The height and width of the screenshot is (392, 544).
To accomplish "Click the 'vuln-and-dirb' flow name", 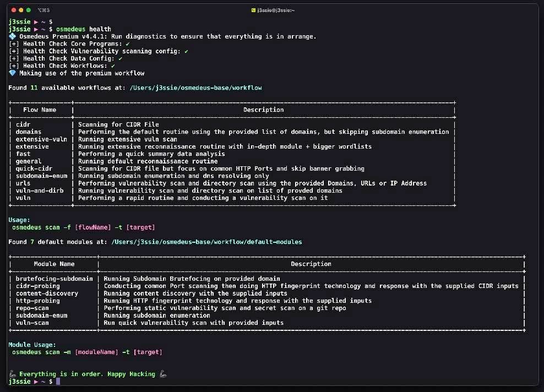I will [40, 190].
